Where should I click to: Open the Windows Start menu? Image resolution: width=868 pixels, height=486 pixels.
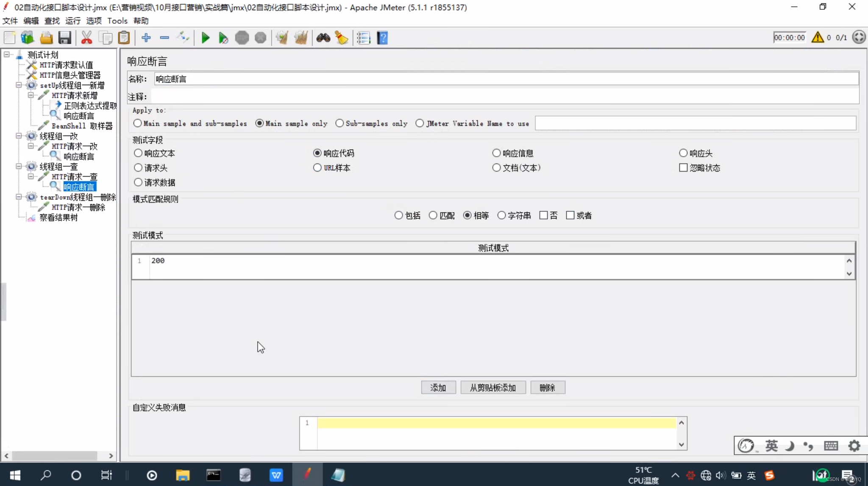pyautogui.click(x=15, y=475)
